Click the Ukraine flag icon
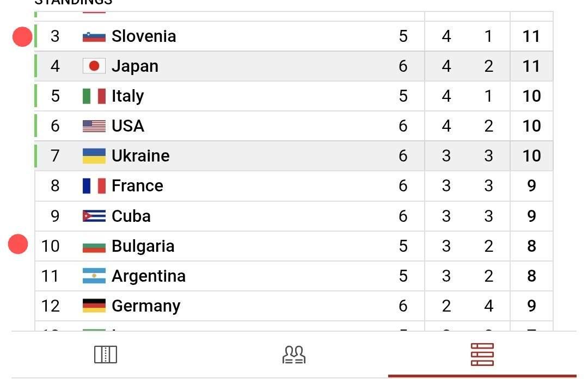The width and height of the screenshot is (588, 379). pyautogui.click(x=94, y=156)
